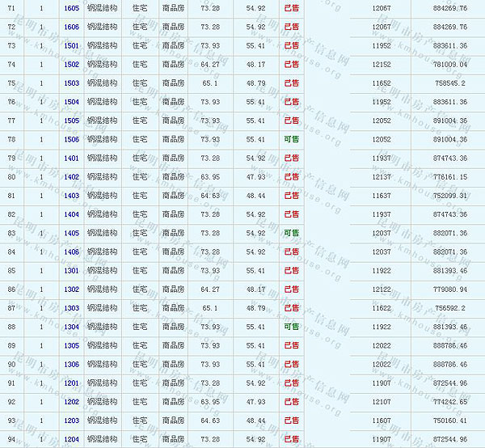The height and width of the screenshot is (448, 485).
Task: Click the 1504 room link
Action: coord(71,101)
